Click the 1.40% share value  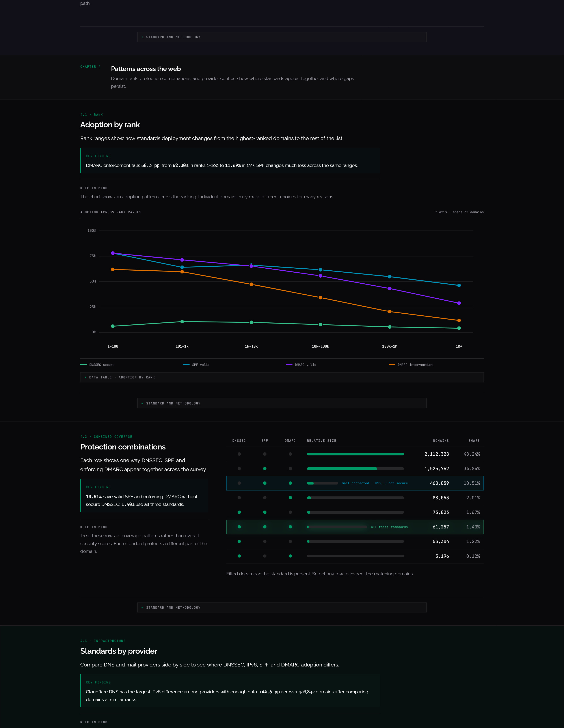[x=473, y=527]
